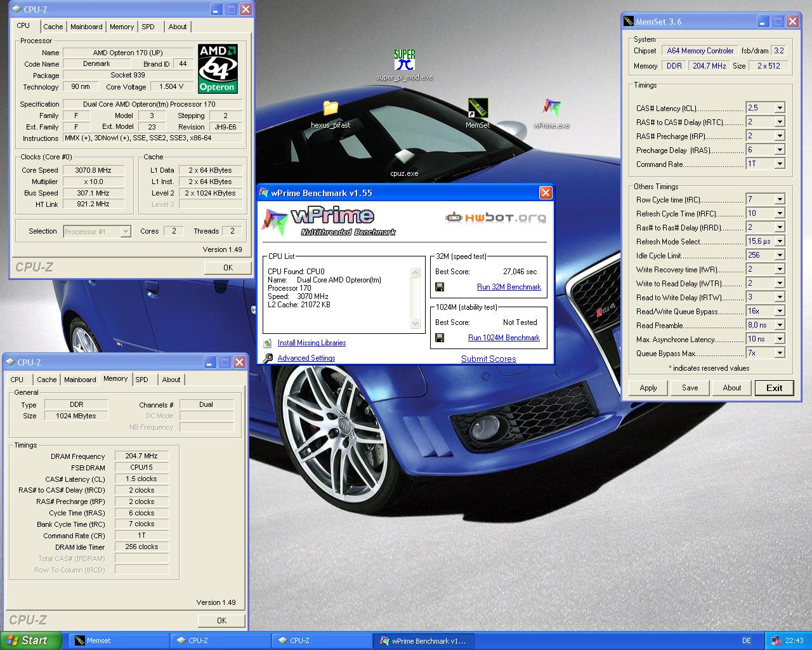This screenshot has width=812, height=650.
Task: Open the Refresh Mode Select dropdown
Action: pos(780,241)
